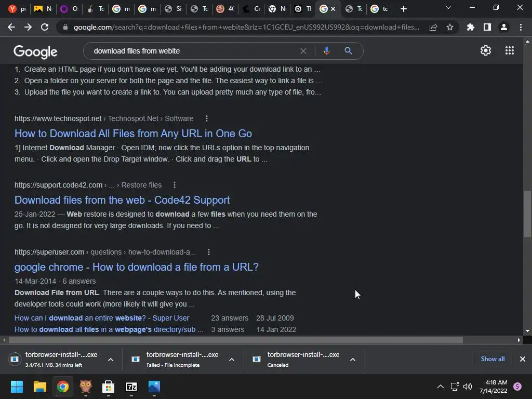Switch to the second tab labeled N

click(x=43, y=9)
